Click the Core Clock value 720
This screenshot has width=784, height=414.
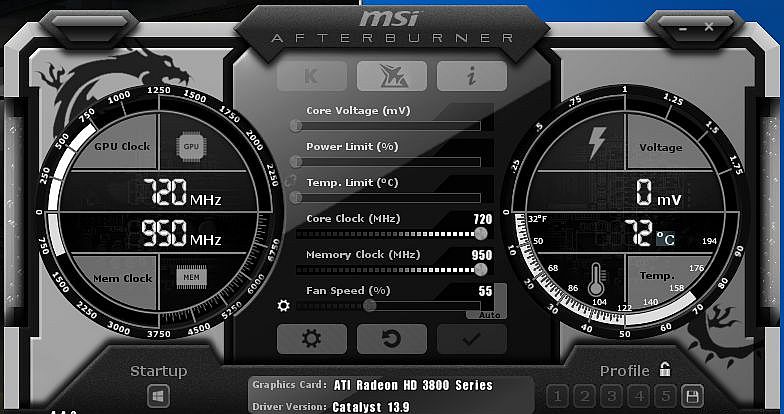(482, 219)
